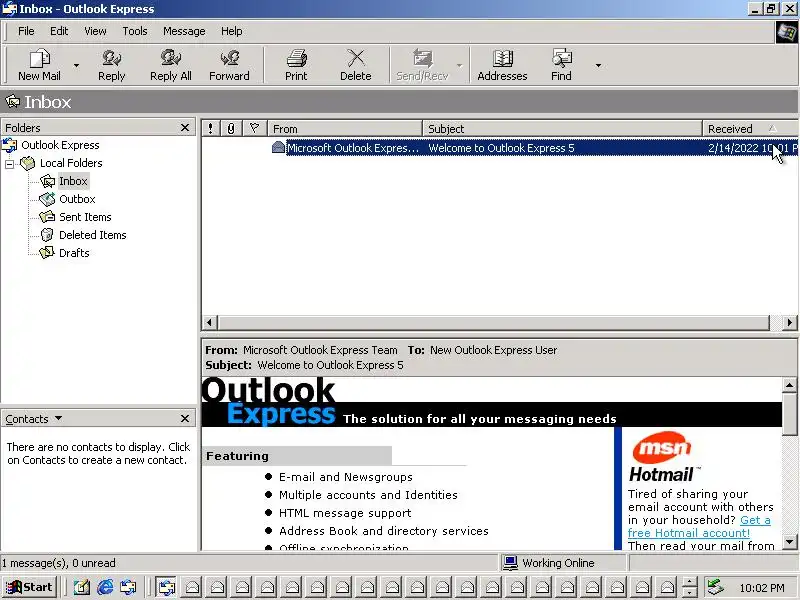Screen dimensions: 800x600
Task: Click the From line in preview header
Action: click(x=301, y=350)
